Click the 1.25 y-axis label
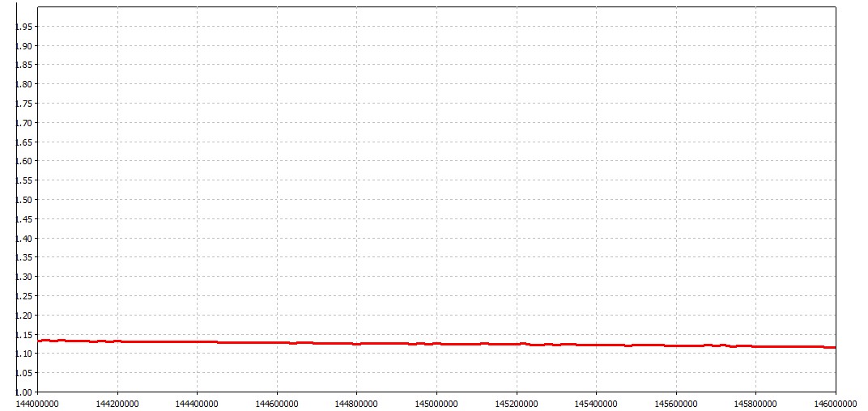 pyautogui.click(x=25, y=296)
